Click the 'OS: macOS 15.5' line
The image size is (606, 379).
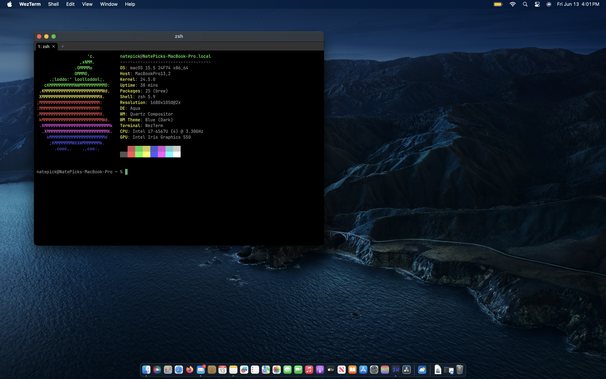[x=154, y=68]
